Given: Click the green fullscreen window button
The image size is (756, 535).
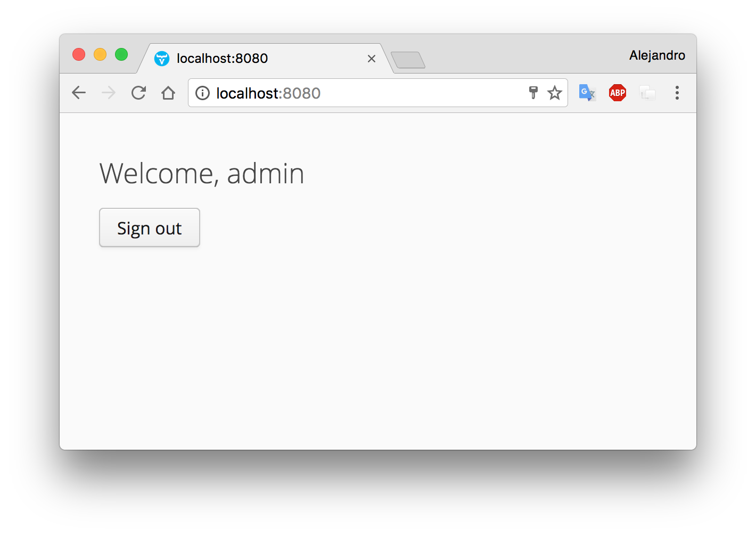Looking at the screenshot, I should (121, 54).
